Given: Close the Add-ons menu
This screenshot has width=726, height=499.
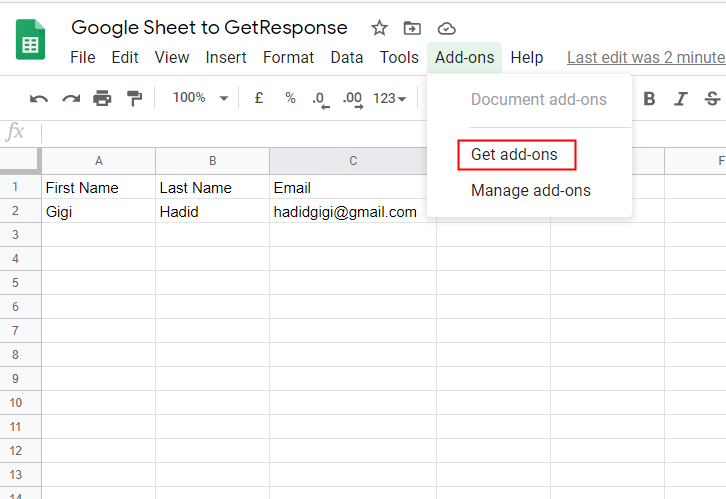Looking at the screenshot, I should click(x=464, y=57).
